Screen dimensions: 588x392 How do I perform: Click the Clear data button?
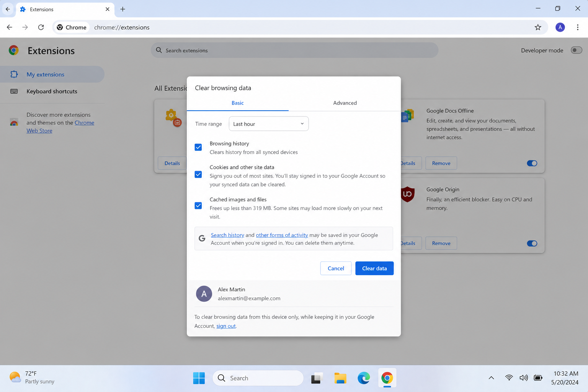pos(374,268)
